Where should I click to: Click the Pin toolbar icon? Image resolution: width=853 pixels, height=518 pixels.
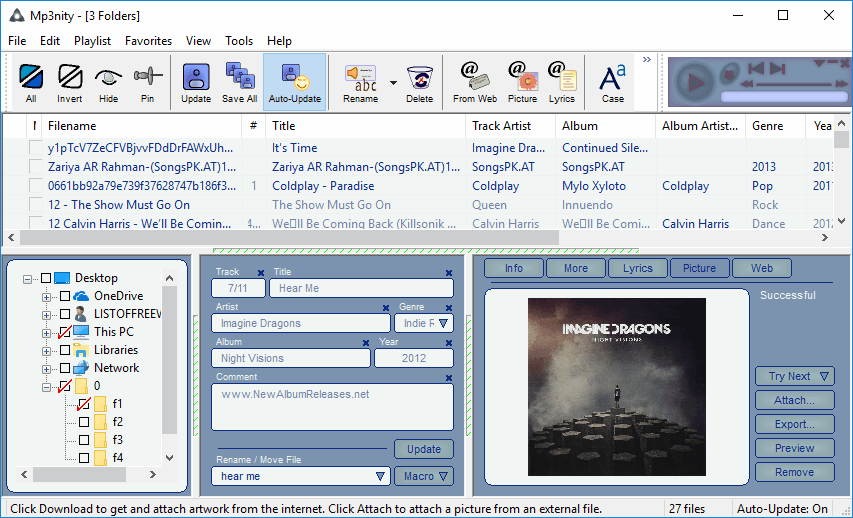pos(147,83)
